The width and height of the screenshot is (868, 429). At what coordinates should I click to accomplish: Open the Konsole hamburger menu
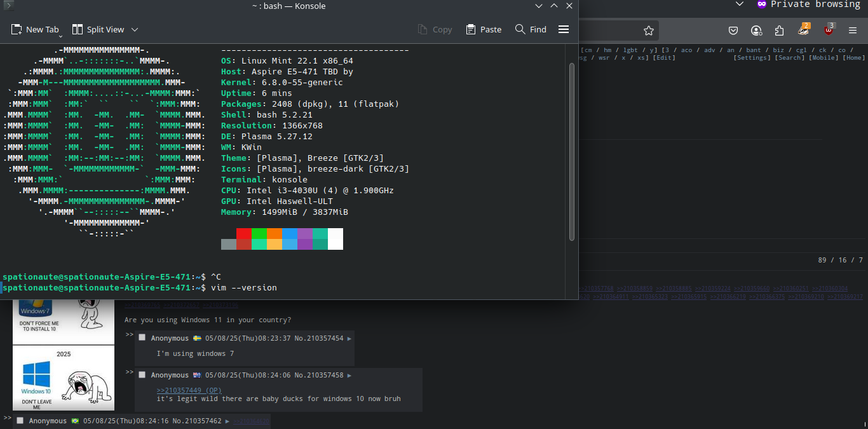[563, 29]
